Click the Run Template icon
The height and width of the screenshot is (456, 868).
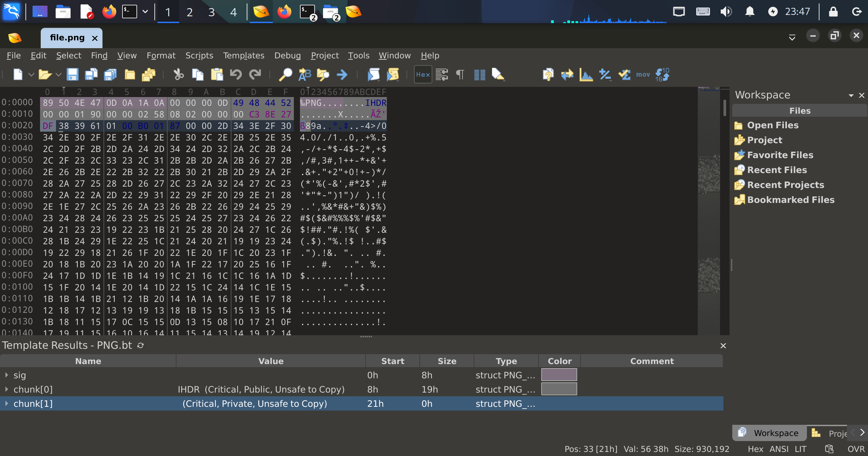point(393,74)
